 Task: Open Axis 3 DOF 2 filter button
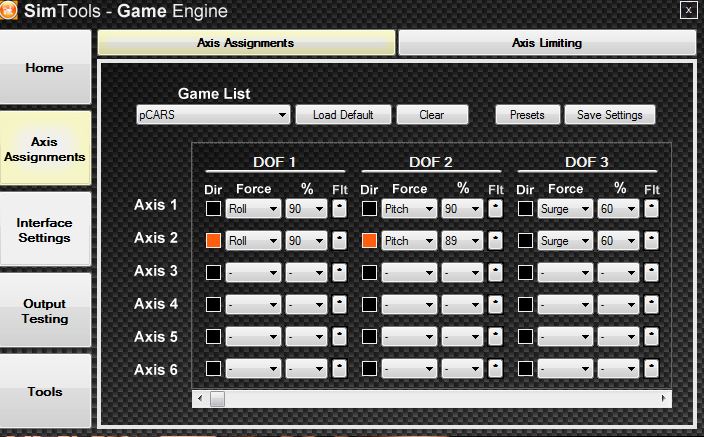click(495, 273)
